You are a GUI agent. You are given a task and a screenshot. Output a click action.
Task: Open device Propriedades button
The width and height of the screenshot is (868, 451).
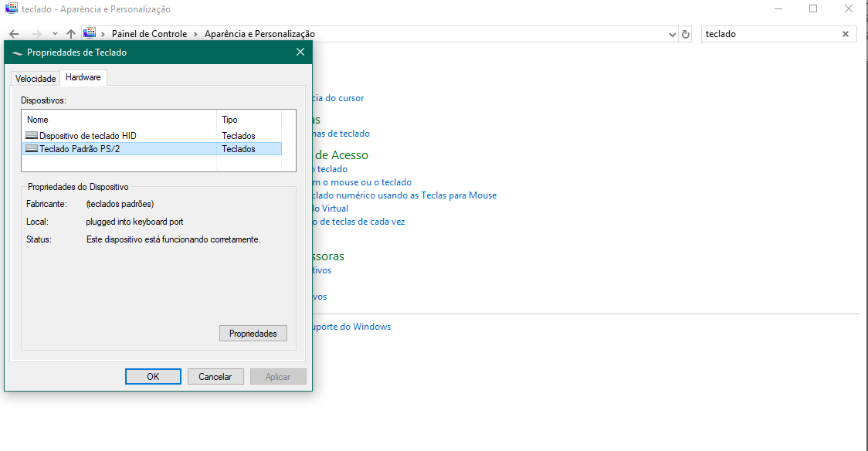click(x=253, y=334)
